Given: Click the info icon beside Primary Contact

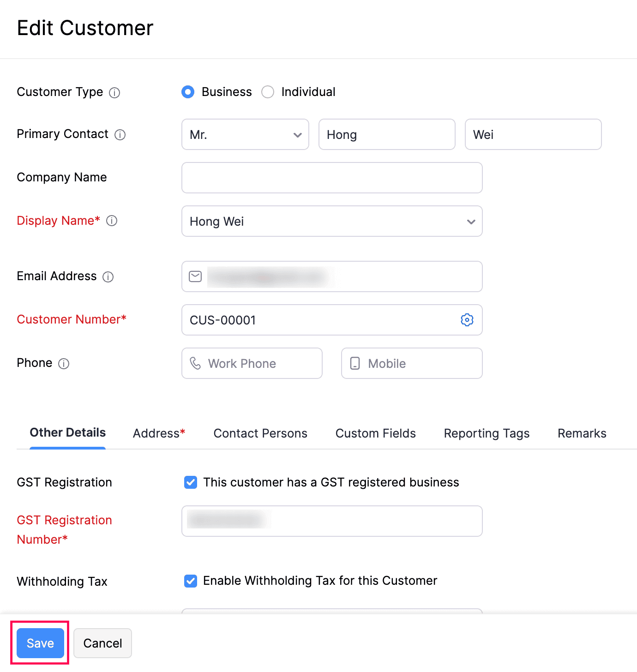Looking at the screenshot, I should 120,135.
